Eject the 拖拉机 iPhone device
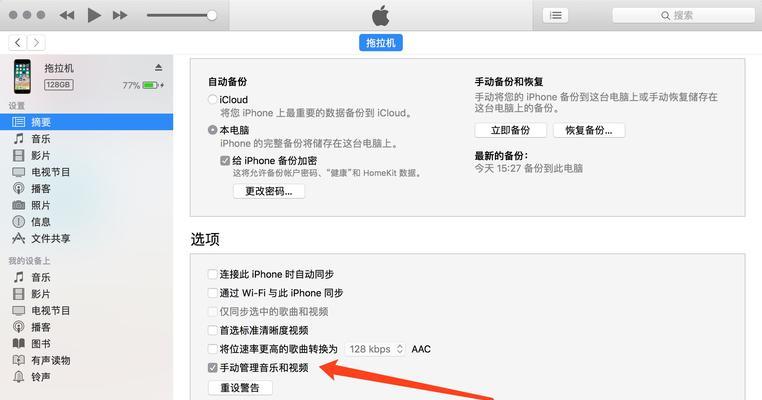762x400 pixels. [158, 68]
